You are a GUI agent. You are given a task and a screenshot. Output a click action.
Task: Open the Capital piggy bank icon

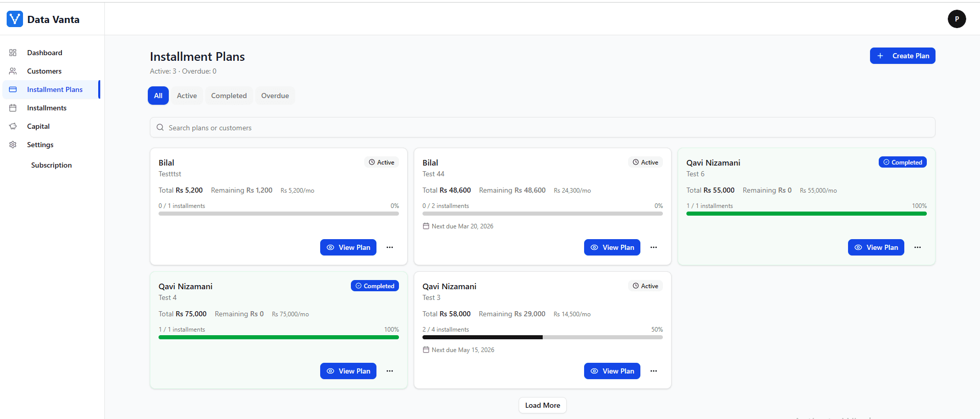pos(13,126)
